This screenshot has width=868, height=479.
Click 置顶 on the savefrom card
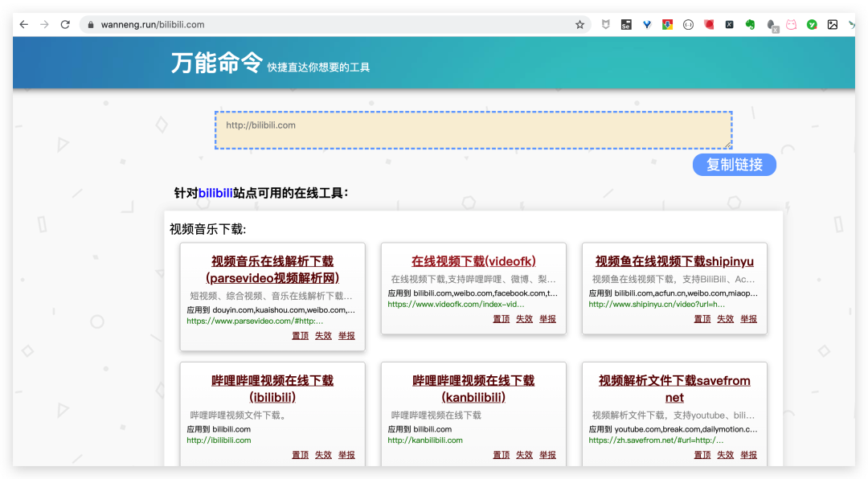point(702,455)
